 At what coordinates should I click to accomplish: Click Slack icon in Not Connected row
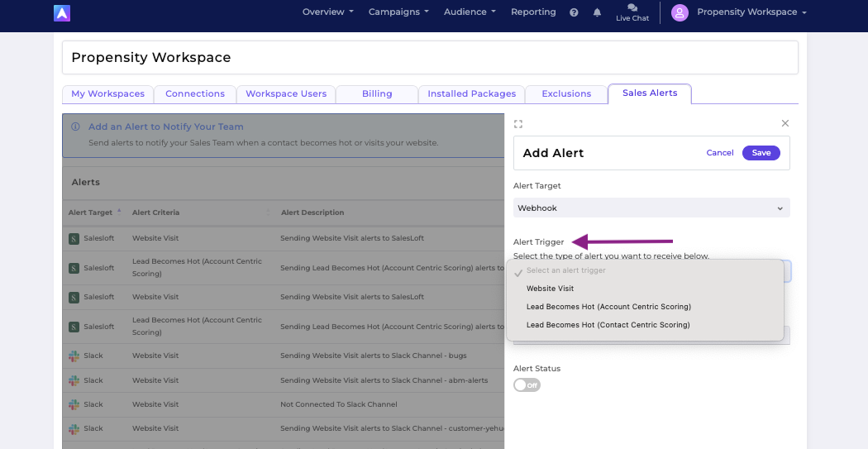click(74, 404)
